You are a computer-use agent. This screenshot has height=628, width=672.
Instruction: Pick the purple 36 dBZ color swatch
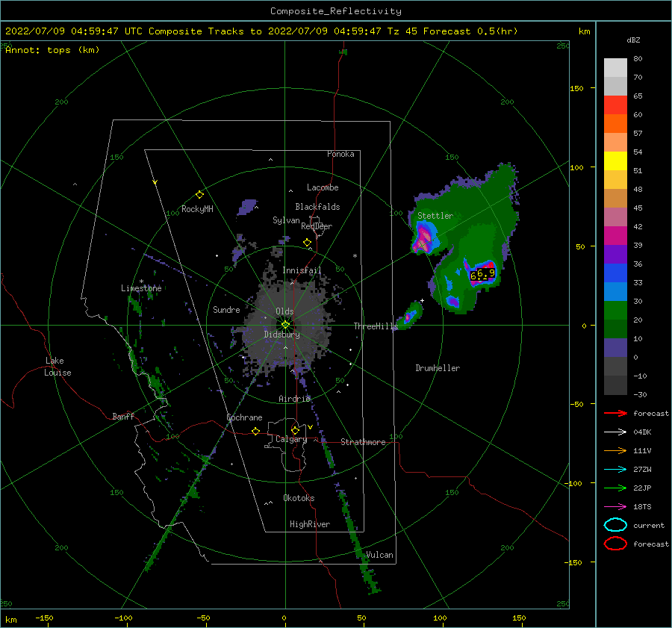point(615,255)
